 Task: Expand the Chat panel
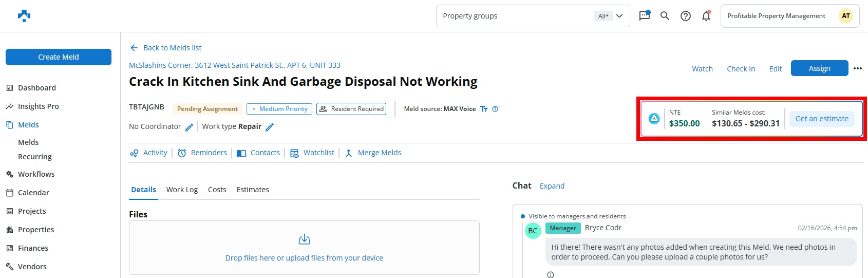[552, 186]
